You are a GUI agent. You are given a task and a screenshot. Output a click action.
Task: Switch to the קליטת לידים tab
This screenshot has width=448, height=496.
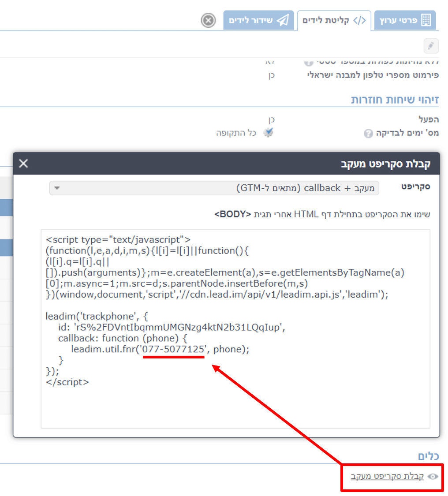coord(334,21)
